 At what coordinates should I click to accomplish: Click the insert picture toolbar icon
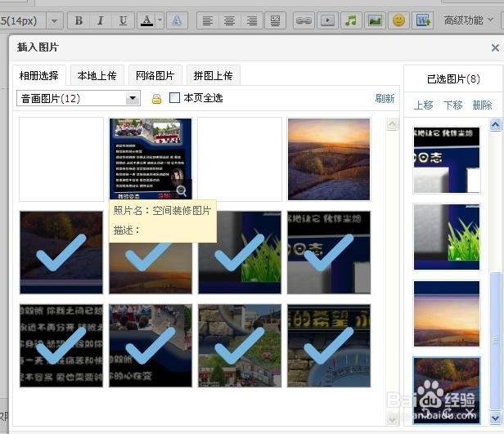375,21
